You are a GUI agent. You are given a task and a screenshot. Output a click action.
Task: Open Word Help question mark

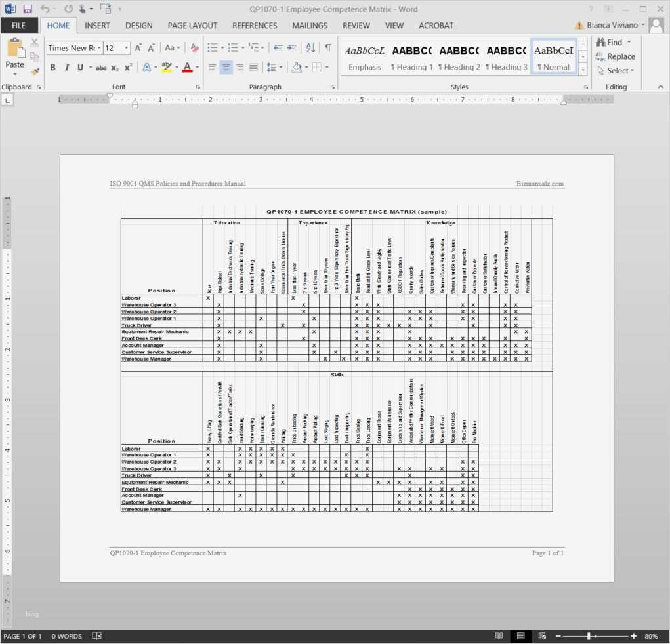(x=591, y=9)
